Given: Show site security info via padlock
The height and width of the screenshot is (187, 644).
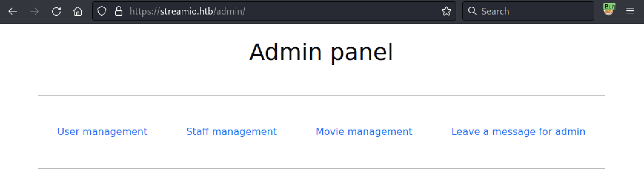Looking at the screenshot, I should tap(119, 11).
